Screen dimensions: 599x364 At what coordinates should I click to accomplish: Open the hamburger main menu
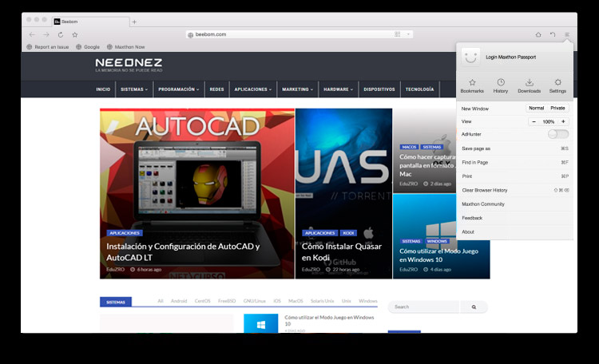(x=567, y=34)
